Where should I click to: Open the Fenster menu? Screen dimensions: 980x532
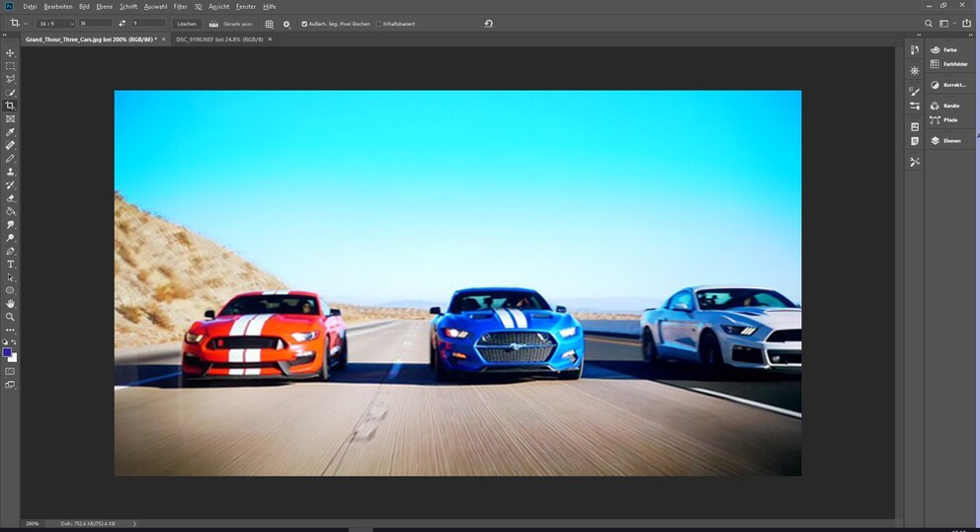pos(246,6)
